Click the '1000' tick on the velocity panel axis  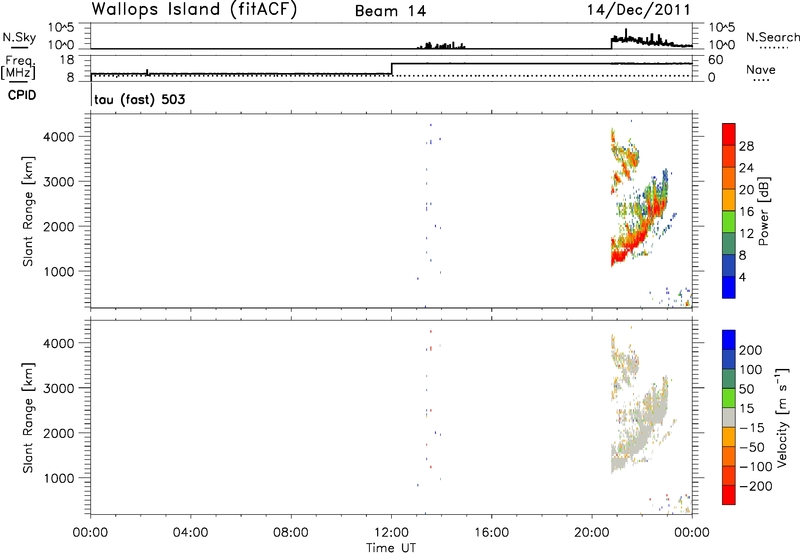click(60, 478)
